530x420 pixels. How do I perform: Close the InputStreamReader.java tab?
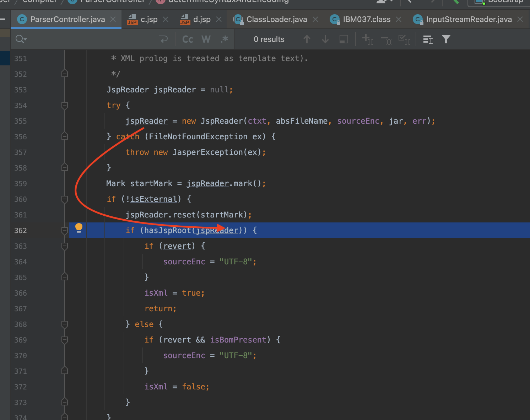pos(520,20)
